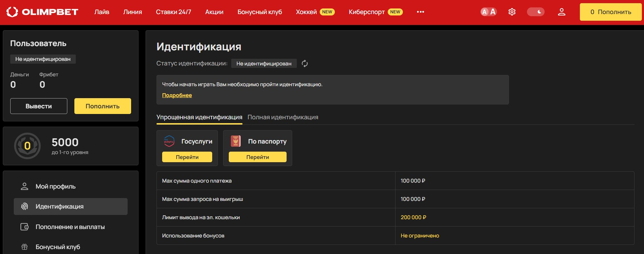Open the user account icon

coord(562,12)
